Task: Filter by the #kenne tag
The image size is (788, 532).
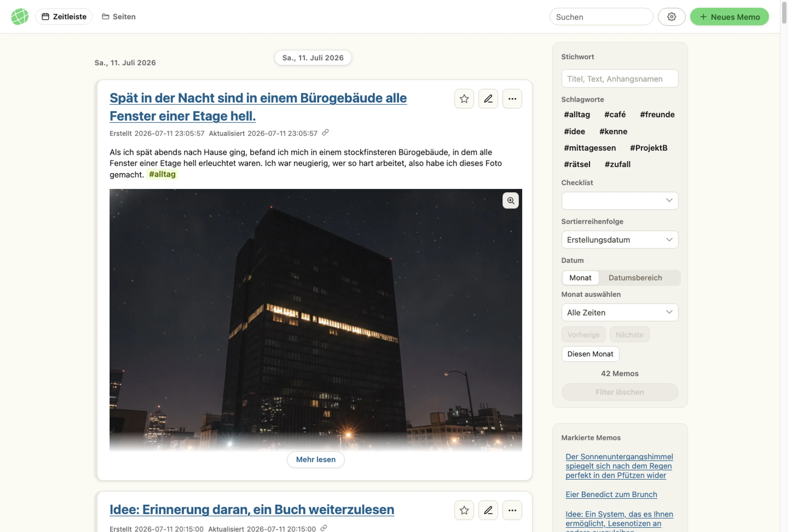Action: pyautogui.click(x=613, y=131)
